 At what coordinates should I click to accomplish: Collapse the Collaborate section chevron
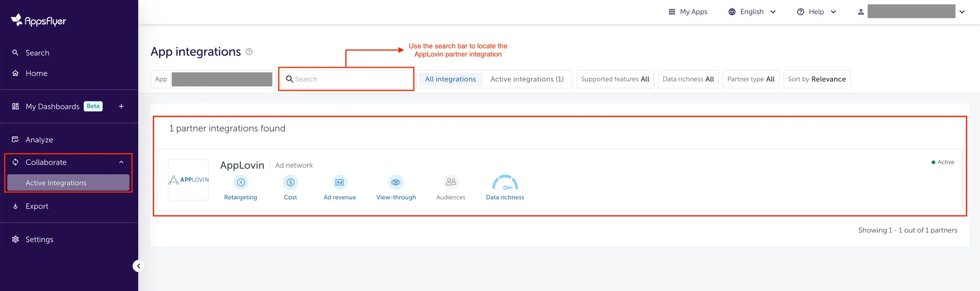[x=121, y=162]
